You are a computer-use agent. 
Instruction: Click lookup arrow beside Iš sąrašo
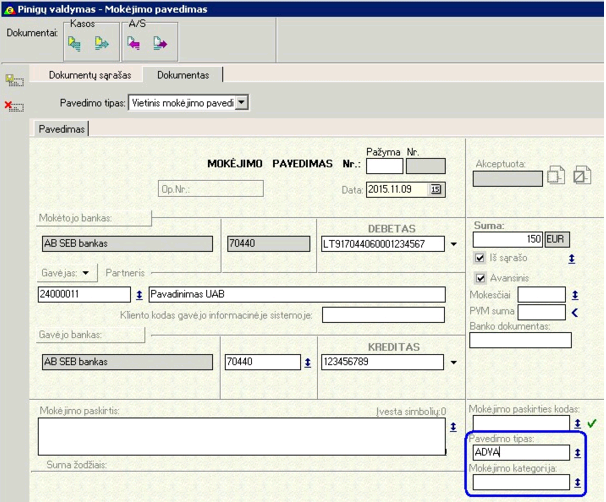(x=572, y=259)
